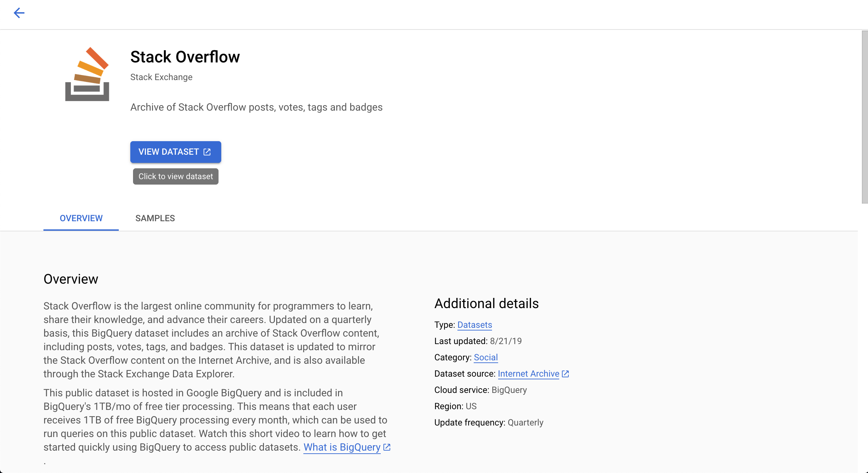Click the Overview section heading
Image resolution: width=868 pixels, height=473 pixels.
[71, 279]
